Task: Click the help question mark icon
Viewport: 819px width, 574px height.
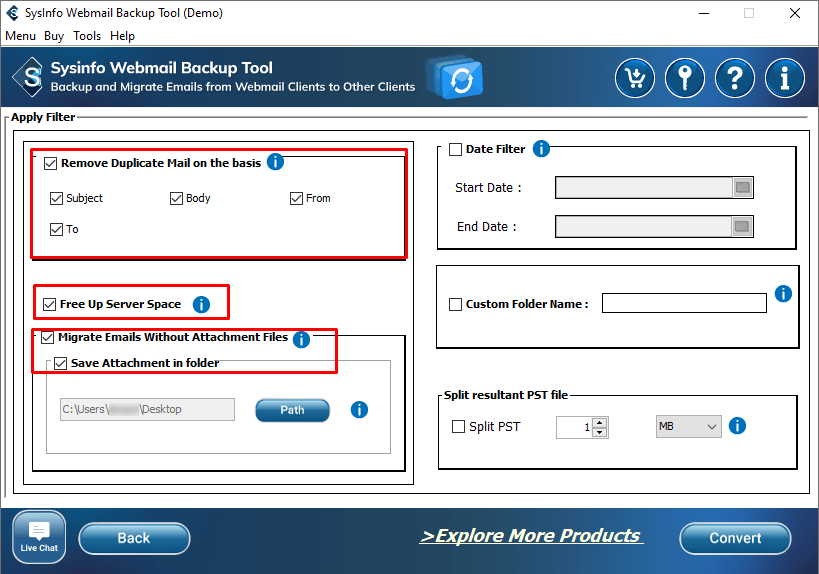Action: click(735, 78)
